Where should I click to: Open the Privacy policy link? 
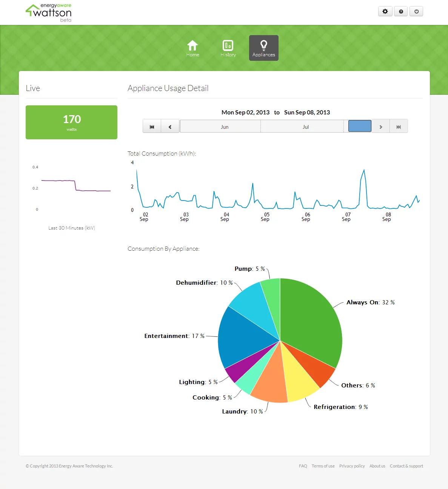352,466
